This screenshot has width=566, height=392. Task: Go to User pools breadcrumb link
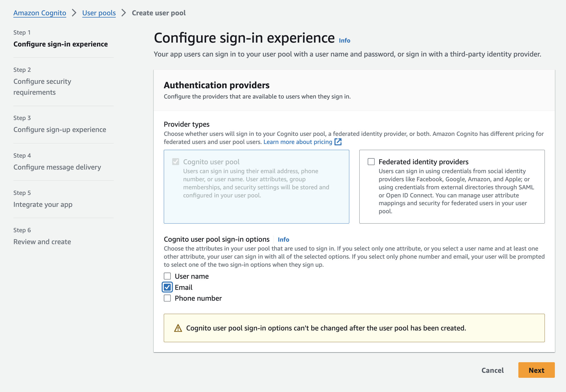click(99, 13)
